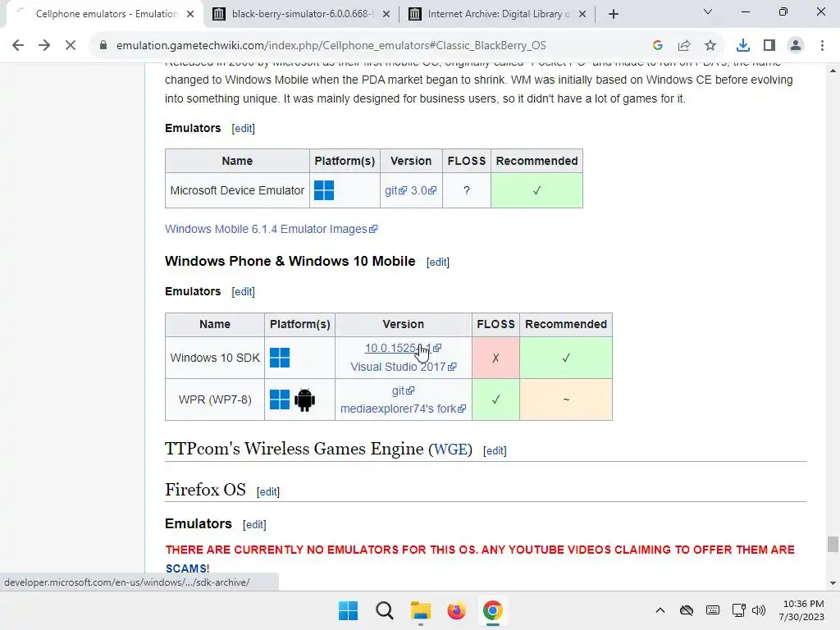Click the scrollbar up arrow
This screenshot has width=840, height=630.
tap(833, 71)
